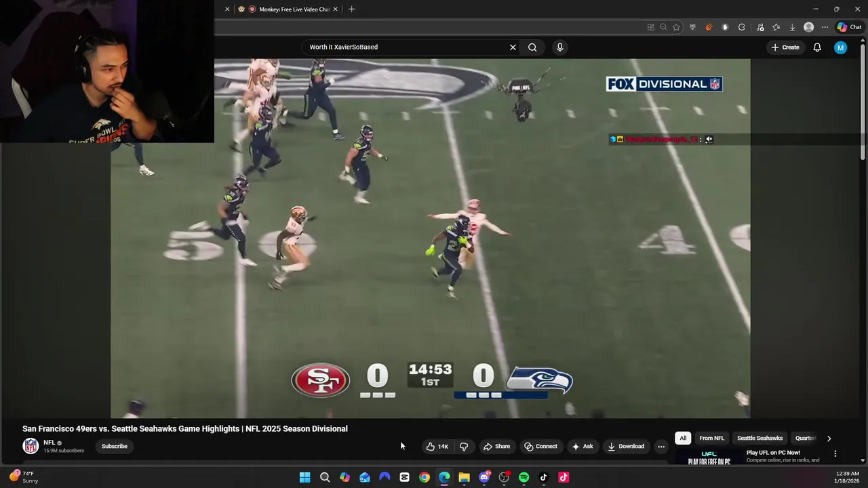Viewport: 868px width, 488px height.
Task: Click the YouTube search magnifier button
Action: [x=532, y=47]
